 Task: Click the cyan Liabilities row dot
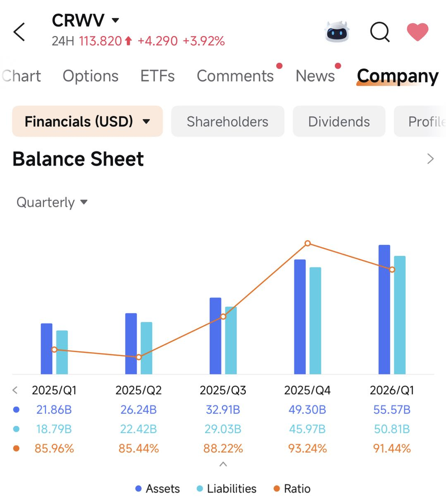coord(16,429)
